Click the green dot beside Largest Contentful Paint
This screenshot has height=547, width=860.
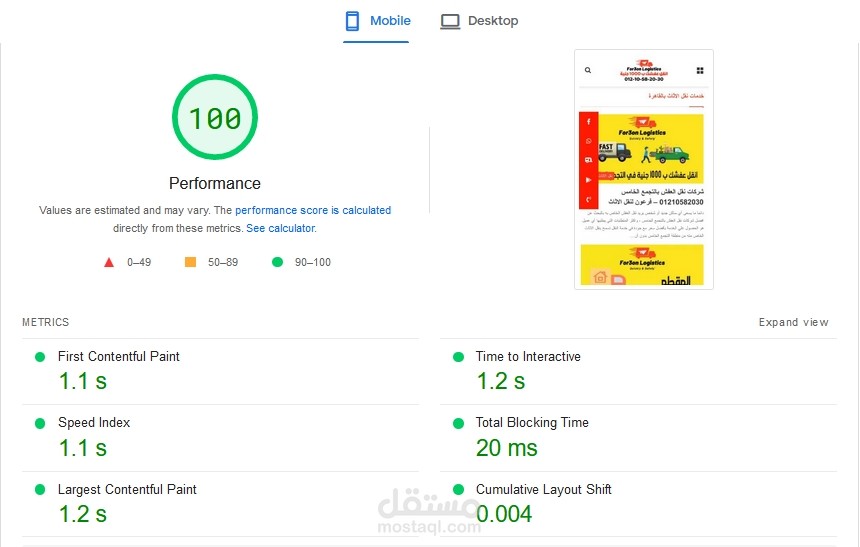click(40, 490)
